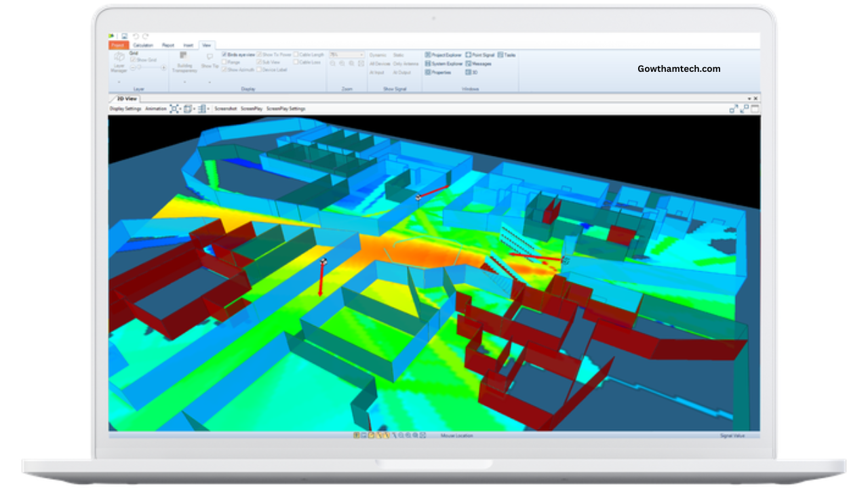This screenshot has height=488, width=868.
Task: Expand the Show Tip dropdown arrow
Action: click(210, 82)
